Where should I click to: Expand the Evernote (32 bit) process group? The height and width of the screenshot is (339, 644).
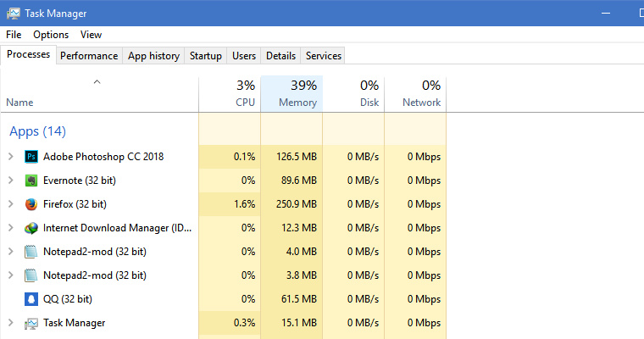pyautogui.click(x=10, y=181)
